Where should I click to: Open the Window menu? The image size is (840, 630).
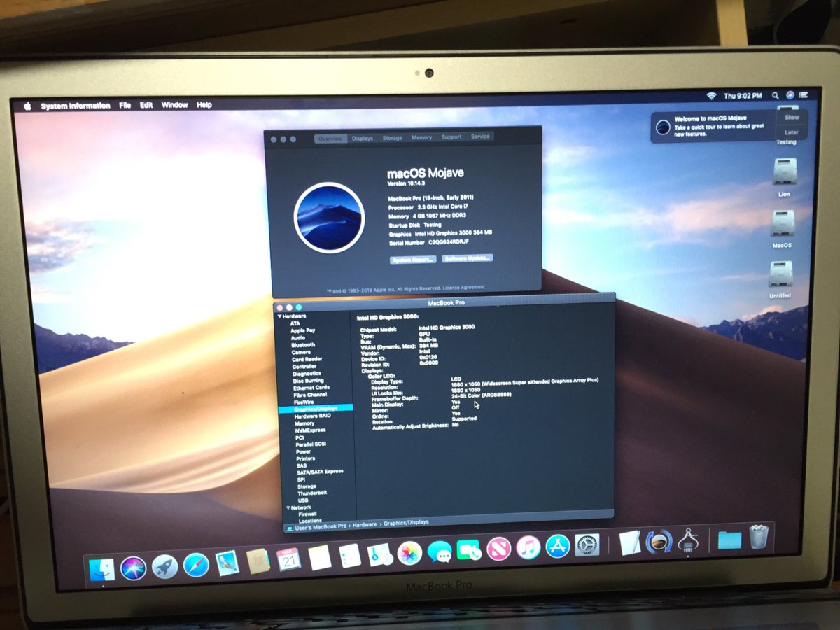coord(174,105)
